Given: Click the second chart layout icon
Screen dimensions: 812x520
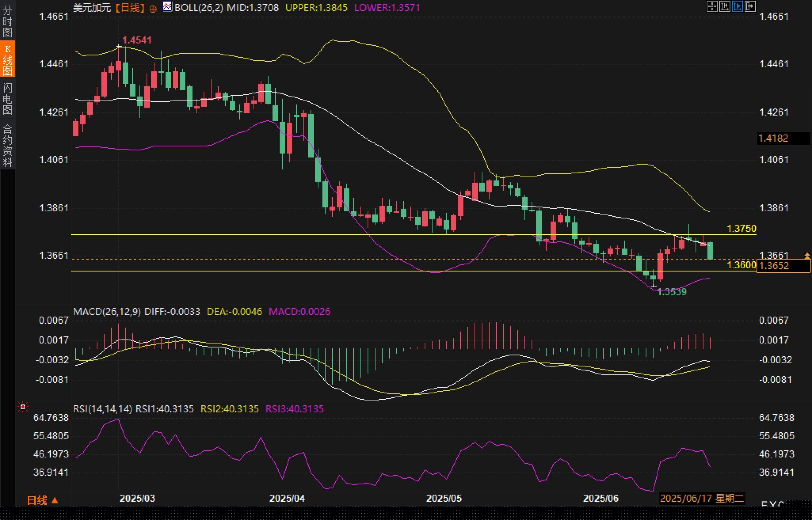Looking at the screenshot, I should [x=724, y=6].
